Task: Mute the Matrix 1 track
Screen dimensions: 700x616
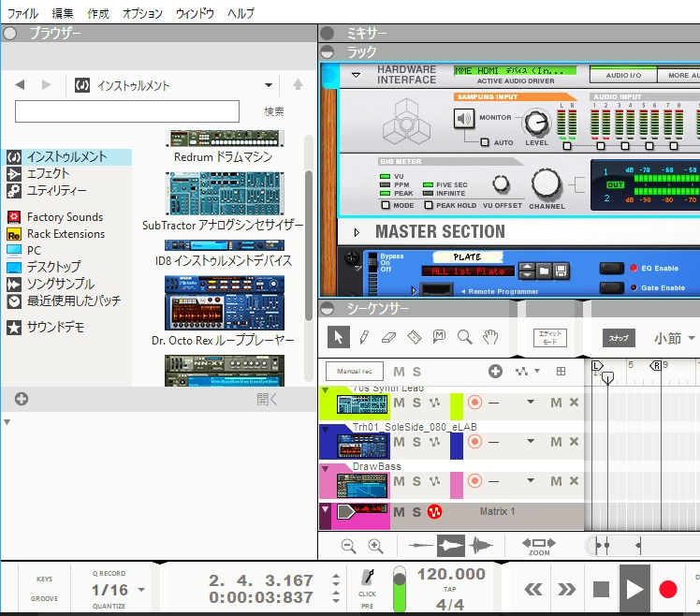Action: [x=399, y=512]
